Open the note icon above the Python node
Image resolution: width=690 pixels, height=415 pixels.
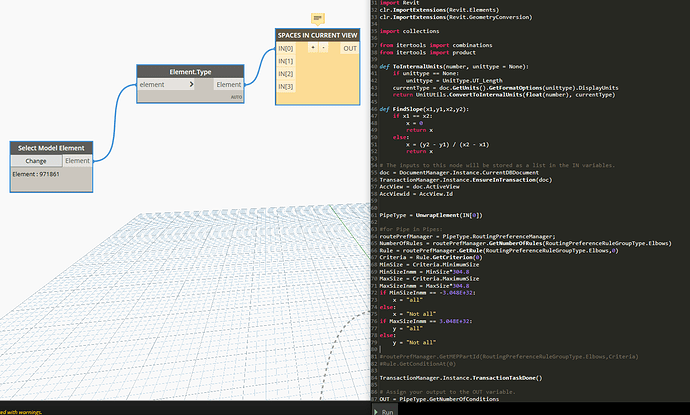[318, 18]
